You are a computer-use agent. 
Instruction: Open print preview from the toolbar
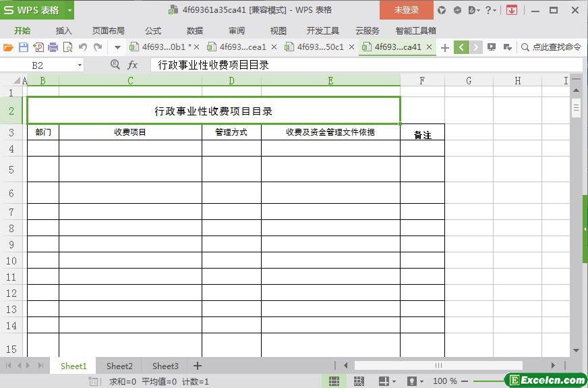pyautogui.click(x=68, y=47)
